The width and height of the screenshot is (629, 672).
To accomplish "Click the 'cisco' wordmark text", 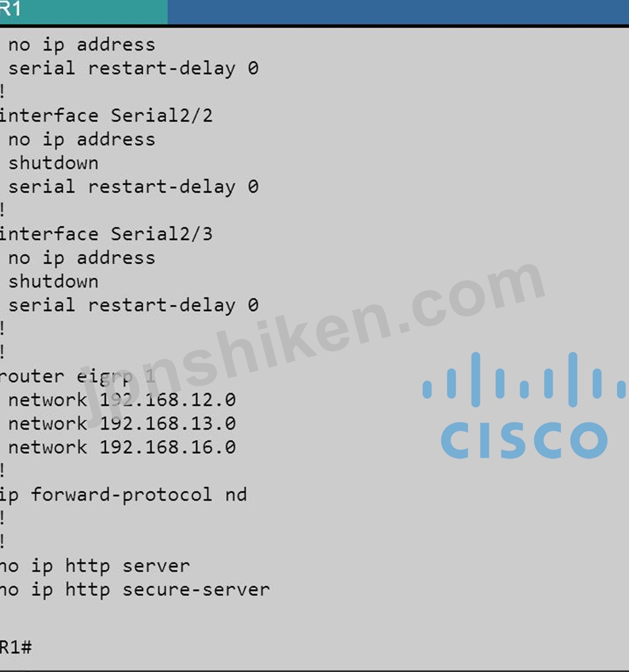I will pos(524,440).
